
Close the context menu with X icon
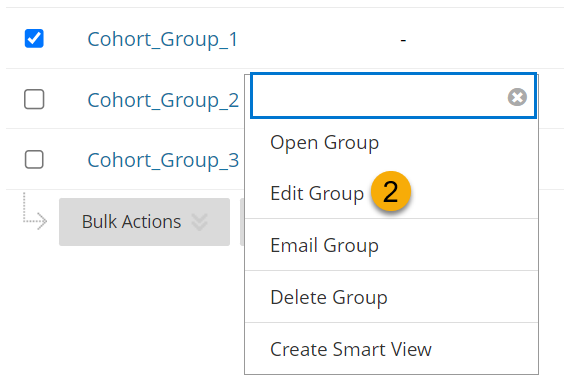click(517, 97)
